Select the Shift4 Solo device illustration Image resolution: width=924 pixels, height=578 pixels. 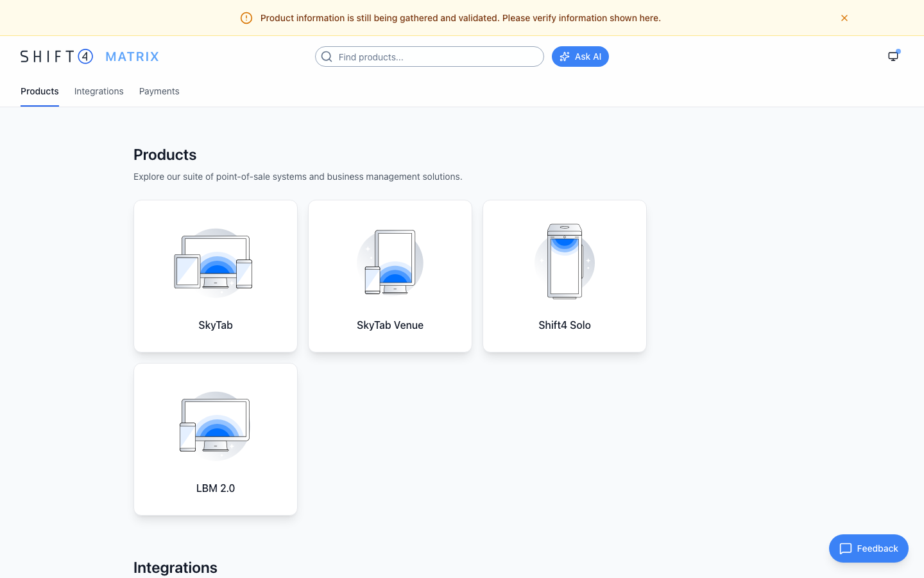[565, 261]
